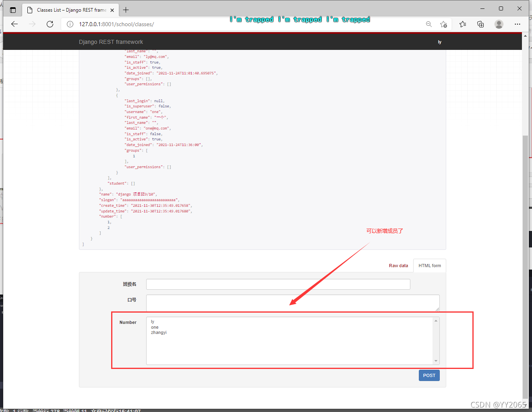Click the Django REST framework brand link
This screenshot has width=532, height=412.
111,42
